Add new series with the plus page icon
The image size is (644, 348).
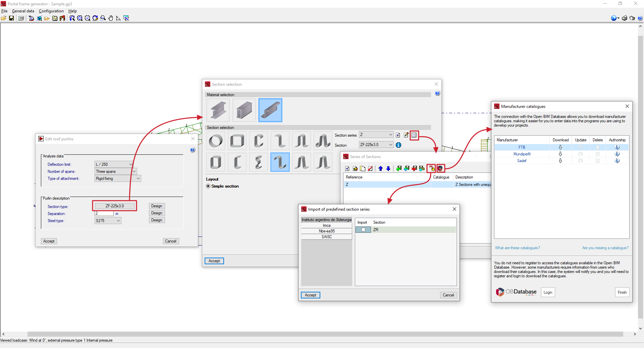[347, 168]
